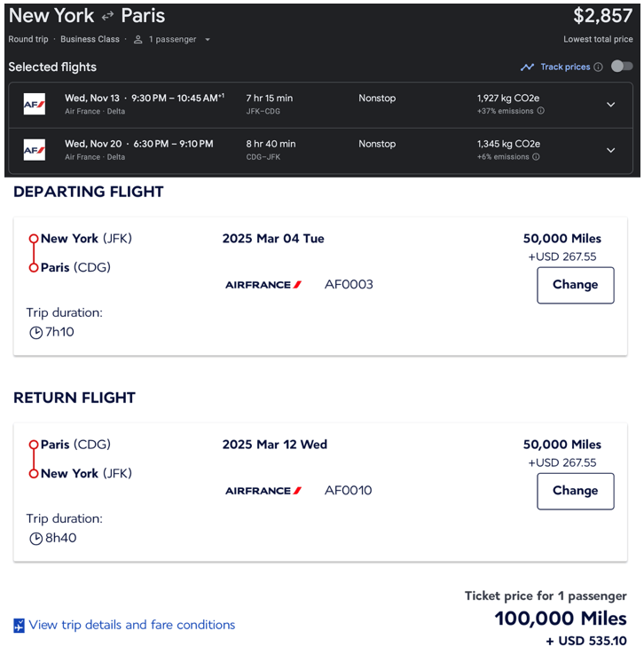This screenshot has width=644, height=647.
Task: Click the Air France logo for Nov 13 flight
Action: coord(35,104)
